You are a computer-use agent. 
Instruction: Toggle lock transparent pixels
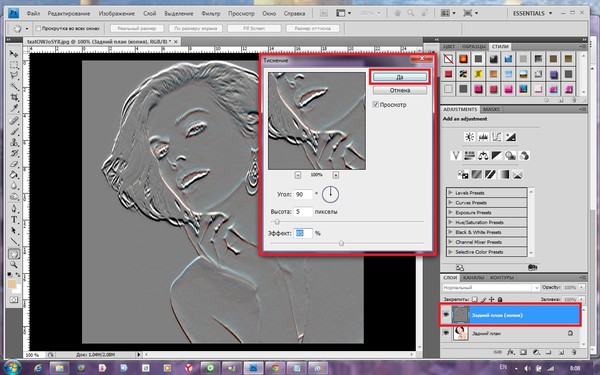474,299
